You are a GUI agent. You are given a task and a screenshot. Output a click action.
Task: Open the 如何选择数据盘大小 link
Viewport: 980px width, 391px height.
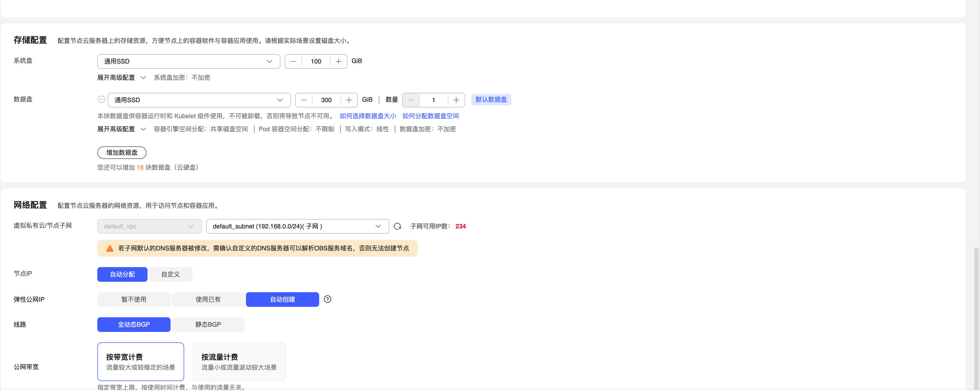tap(368, 116)
